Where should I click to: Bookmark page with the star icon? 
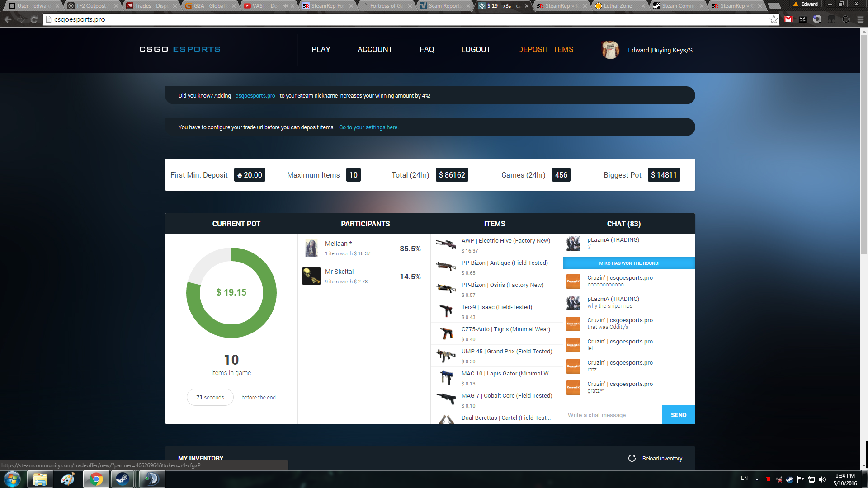pyautogui.click(x=774, y=19)
